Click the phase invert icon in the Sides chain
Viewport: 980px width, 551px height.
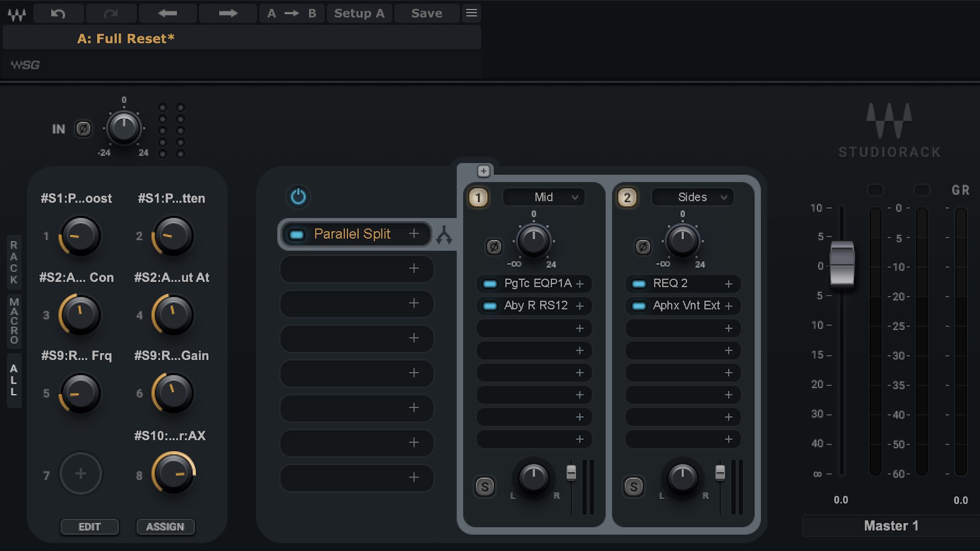(x=643, y=247)
